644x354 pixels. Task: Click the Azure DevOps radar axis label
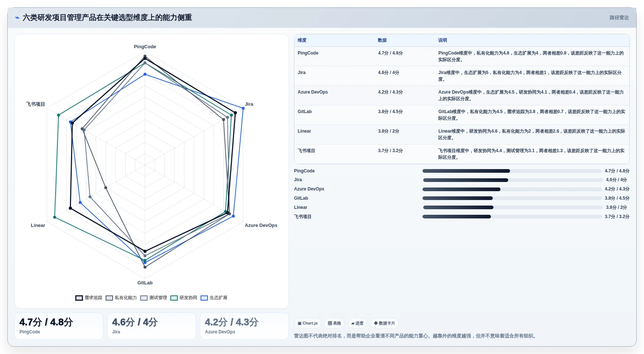[x=261, y=225]
